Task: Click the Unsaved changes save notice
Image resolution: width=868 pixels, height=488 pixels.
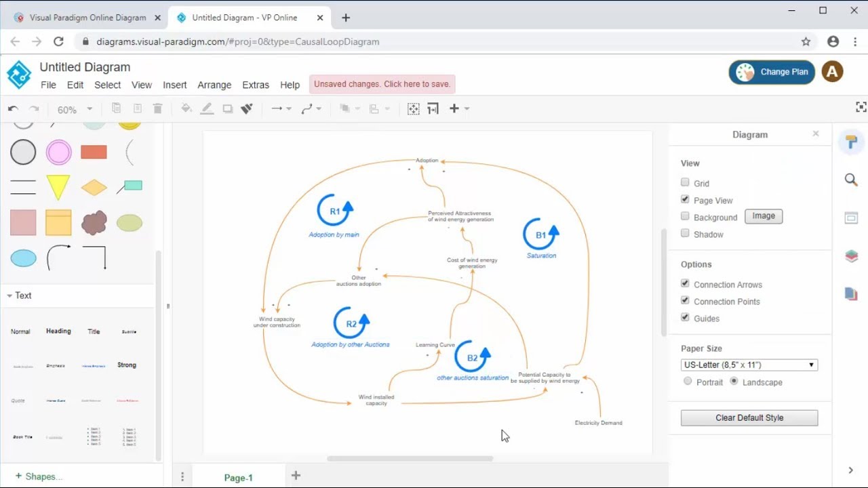Action: (x=382, y=84)
